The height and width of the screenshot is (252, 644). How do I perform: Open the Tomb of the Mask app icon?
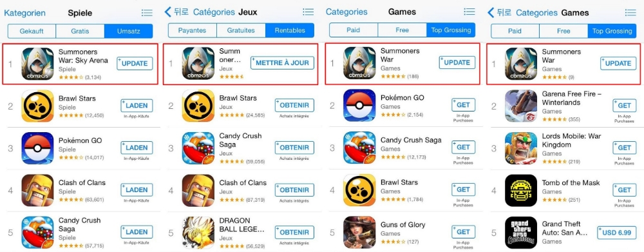pos(521,190)
